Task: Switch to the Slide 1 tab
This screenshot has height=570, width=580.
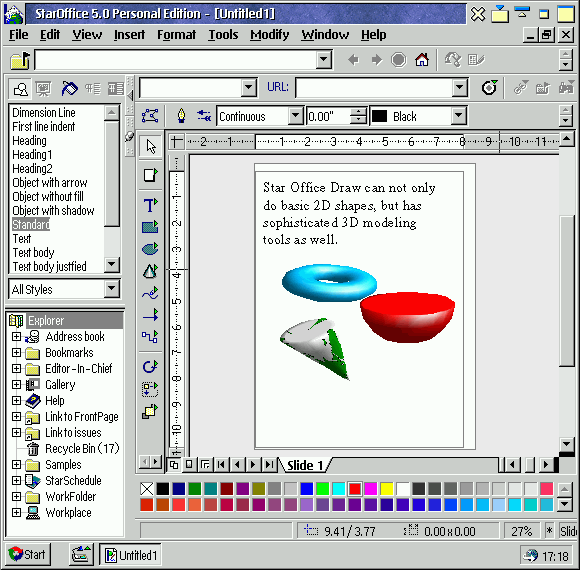Action: [305, 465]
